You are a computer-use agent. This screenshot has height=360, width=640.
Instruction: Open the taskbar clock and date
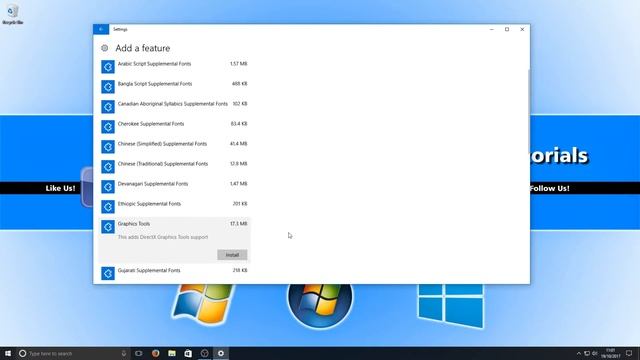tap(611, 353)
